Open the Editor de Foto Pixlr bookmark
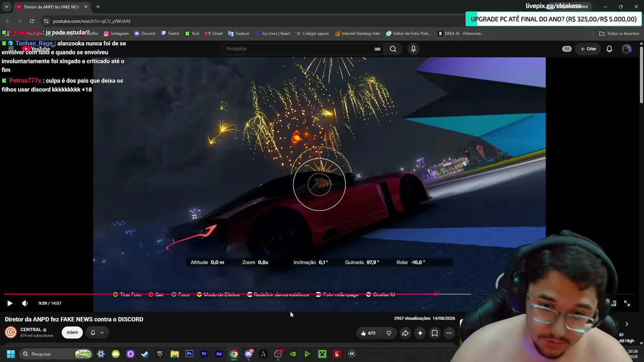This screenshot has height=362, width=644. [409, 34]
